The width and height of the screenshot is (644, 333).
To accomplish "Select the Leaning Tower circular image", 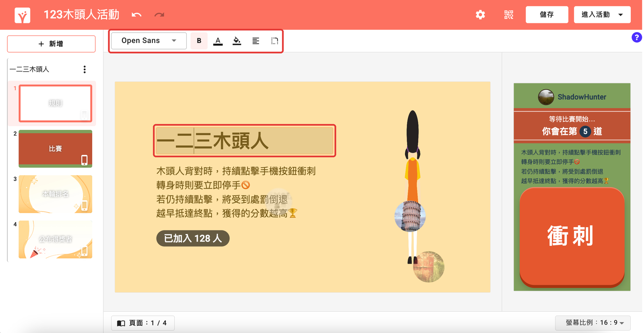I will (x=410, y=216).
